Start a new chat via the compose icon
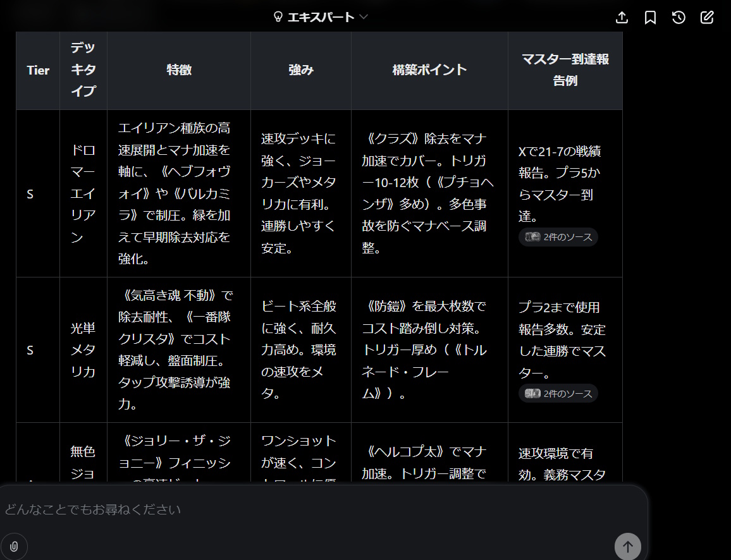 click(707, 18)
